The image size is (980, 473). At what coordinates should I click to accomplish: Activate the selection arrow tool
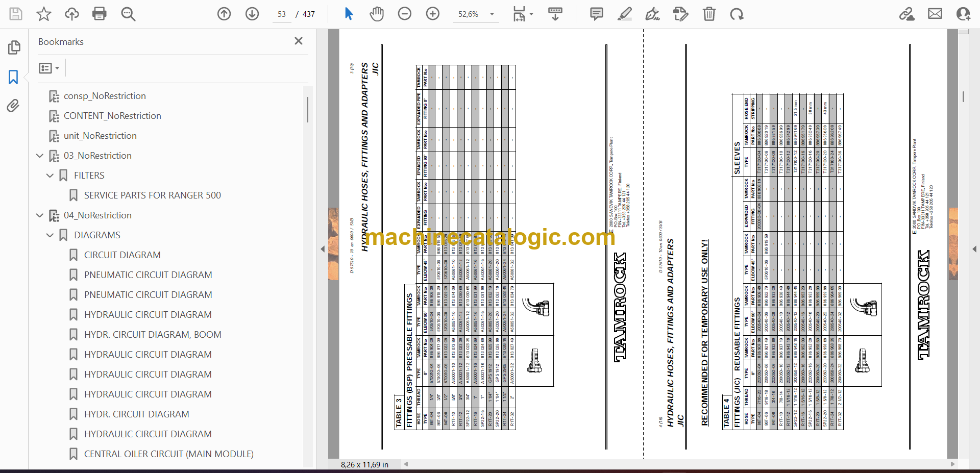click(349, 14)
